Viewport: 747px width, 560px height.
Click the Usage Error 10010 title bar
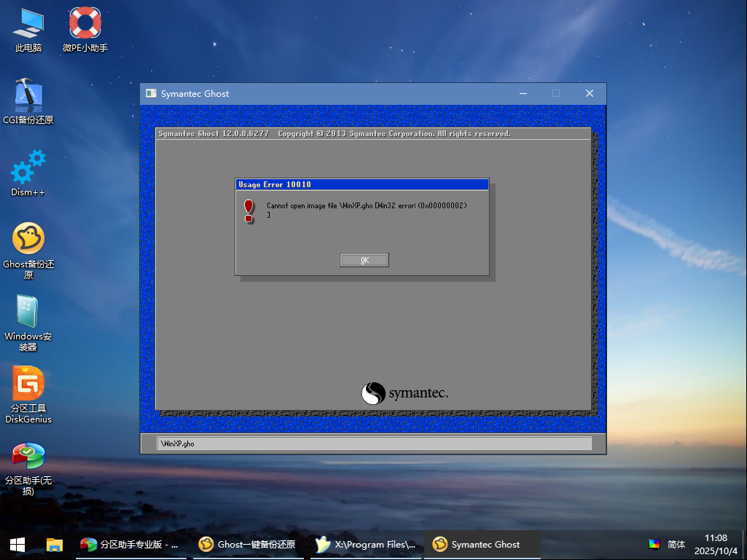362,184
